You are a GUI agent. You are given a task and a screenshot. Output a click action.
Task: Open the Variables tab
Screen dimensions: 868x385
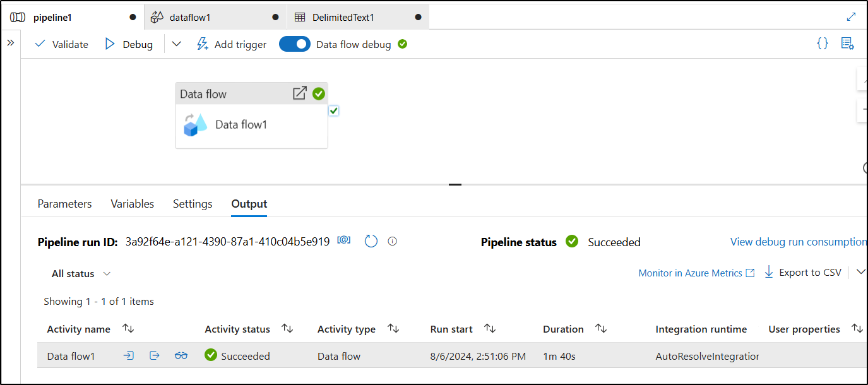133,204
